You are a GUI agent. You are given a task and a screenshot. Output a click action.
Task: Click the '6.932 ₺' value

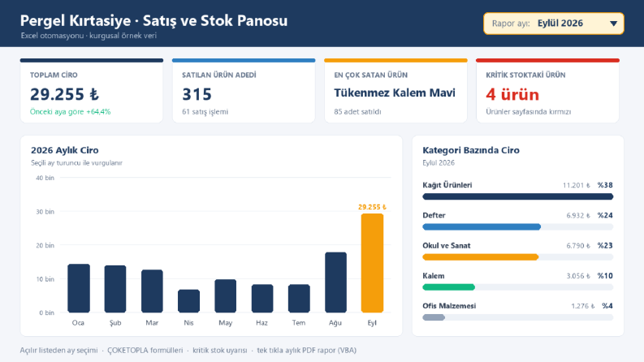point(578,215)
